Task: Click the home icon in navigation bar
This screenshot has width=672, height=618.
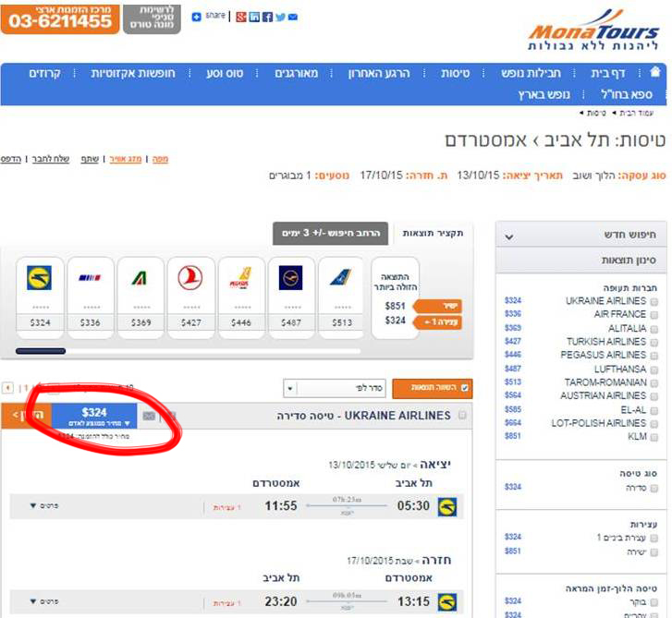Action: point(654,71)
